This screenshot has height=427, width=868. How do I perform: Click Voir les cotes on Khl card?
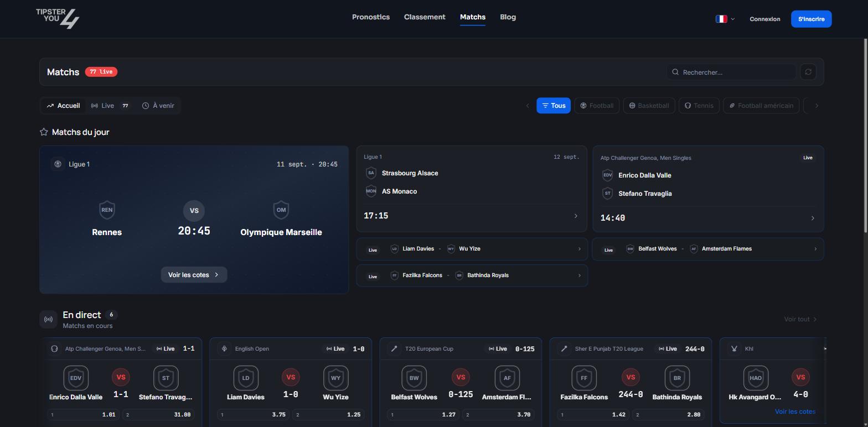[x=795, y=412]
